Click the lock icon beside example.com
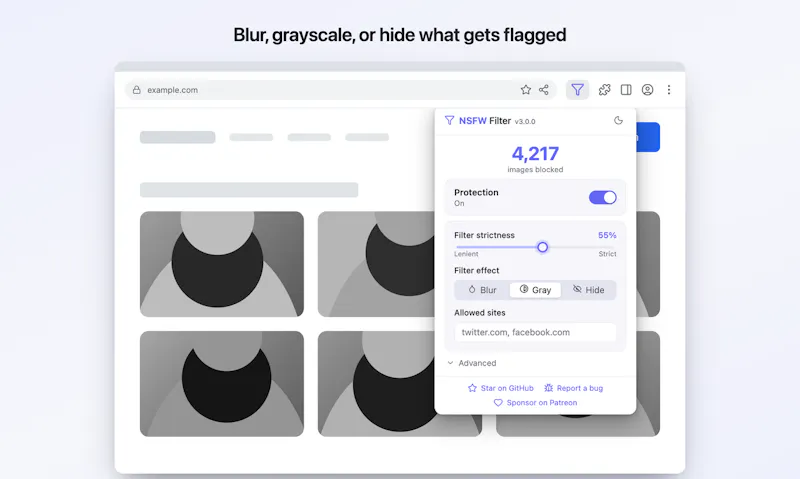The height and width of the screenshot is (479, 800). [x=137, y=90]
